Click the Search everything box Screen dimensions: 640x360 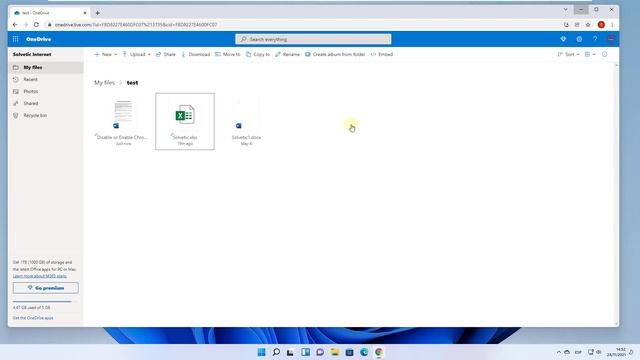click(x=313, y=39)
